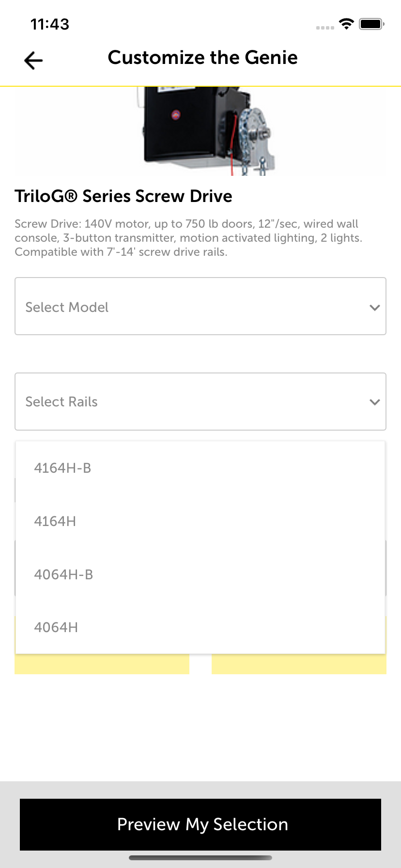Open the Select Rails dropdown
Image resolution: width=401 pixels, height=868 pixels.
coord(200,402)
